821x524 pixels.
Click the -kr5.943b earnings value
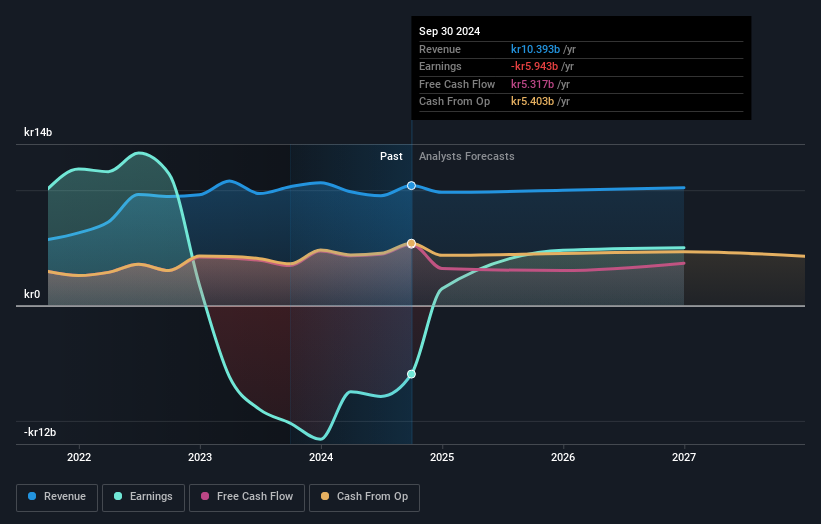[x=534, y=66]
